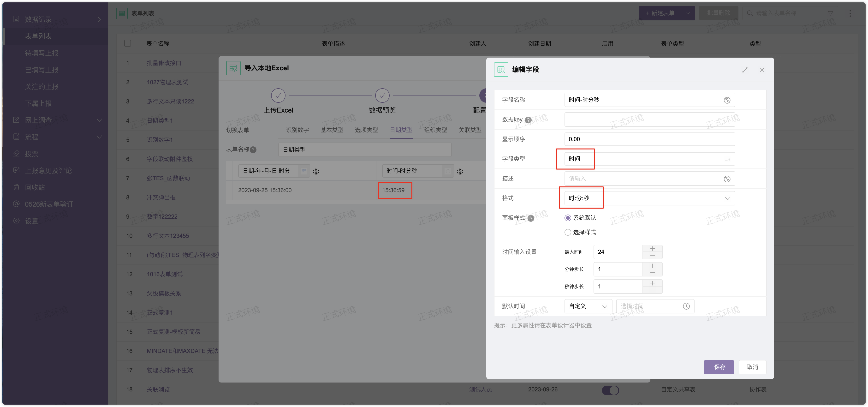Image resolution: width=868 pixels, height=407 pixels.
Task: Switch to the 日期类型 tab
Action: coord(401,130)
